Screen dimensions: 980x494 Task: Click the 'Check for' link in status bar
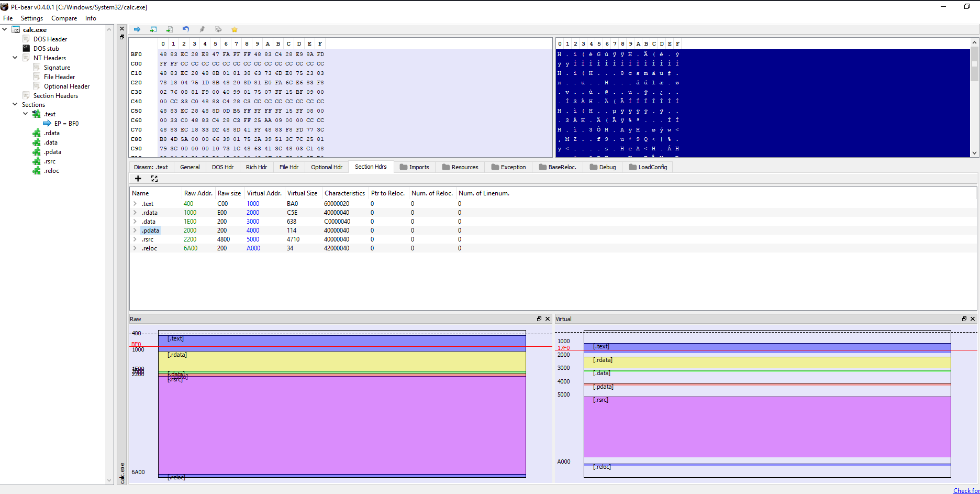(966, 491)
